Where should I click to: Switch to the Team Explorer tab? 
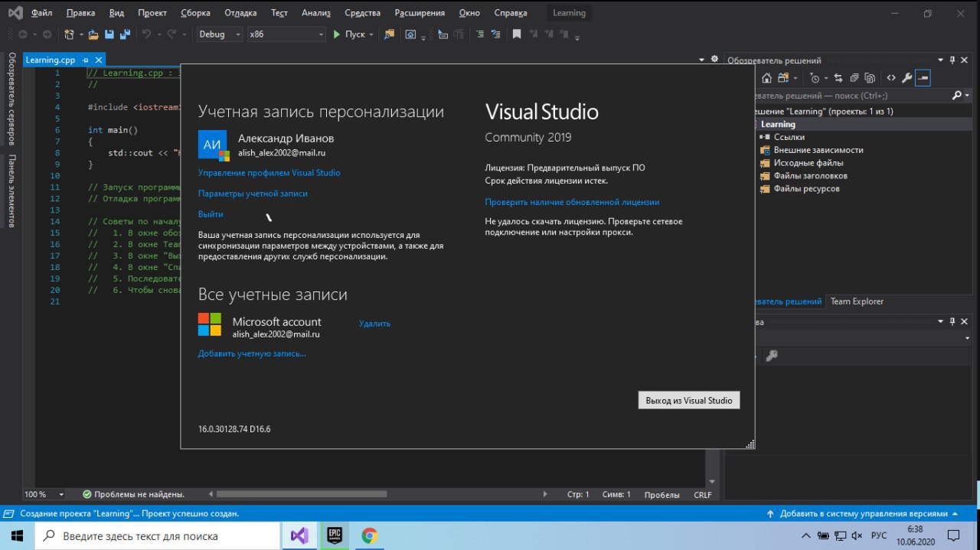(857, 301)
